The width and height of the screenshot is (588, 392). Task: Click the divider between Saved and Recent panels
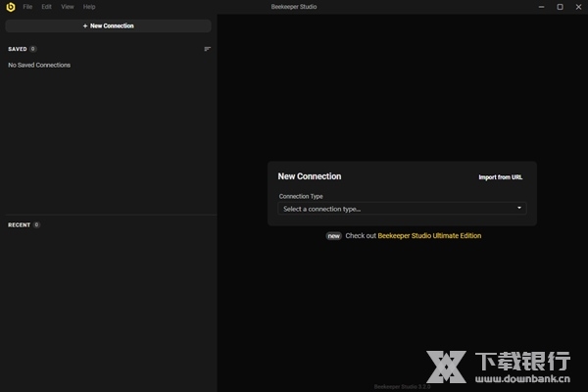pos(108,215)
